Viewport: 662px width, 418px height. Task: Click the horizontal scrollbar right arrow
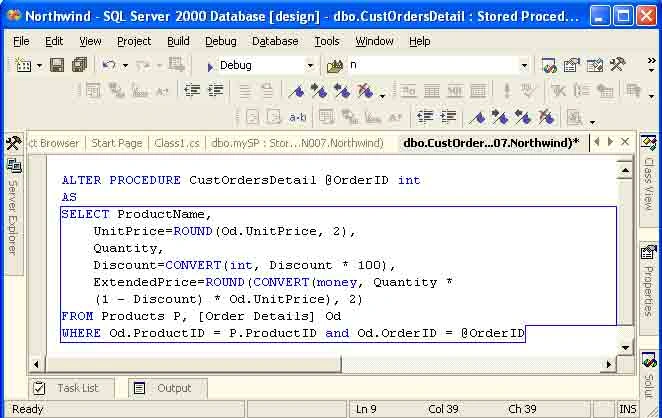tap(608, 364)
